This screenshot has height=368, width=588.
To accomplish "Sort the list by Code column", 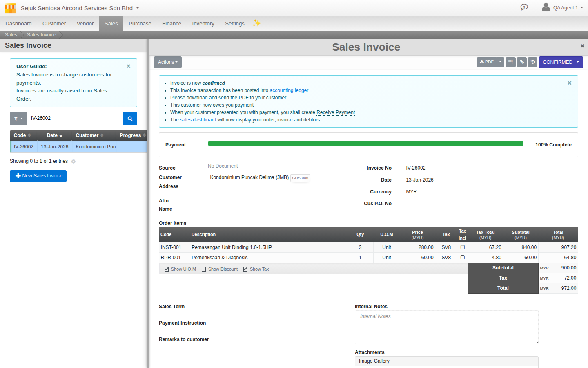I will 24,135.
